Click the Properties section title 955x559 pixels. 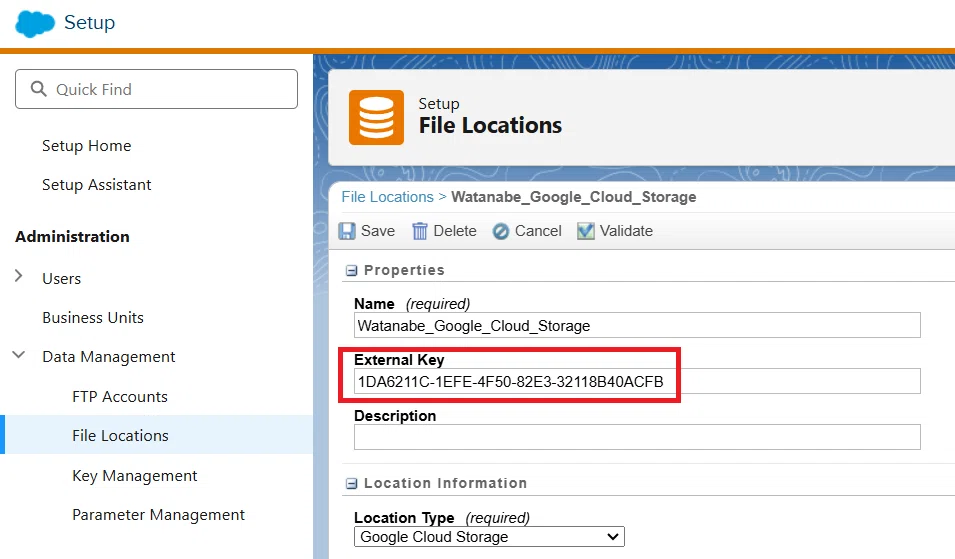pos(404,270)
